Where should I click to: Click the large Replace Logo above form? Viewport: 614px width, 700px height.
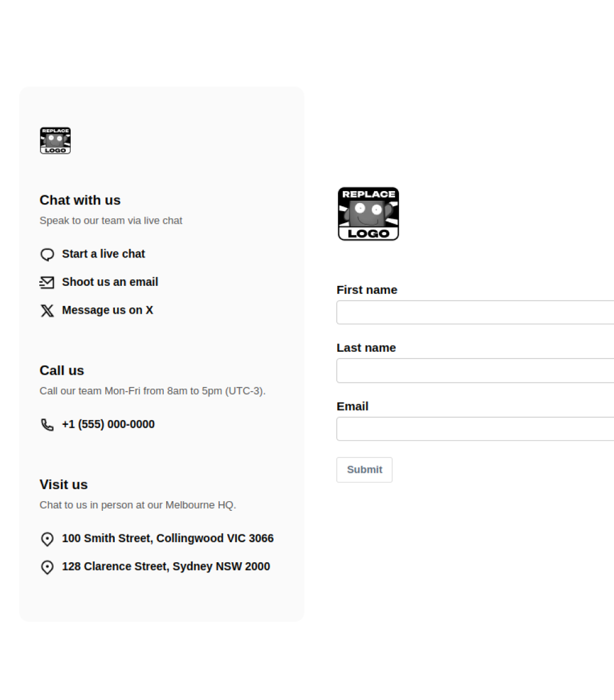(368, 214)
